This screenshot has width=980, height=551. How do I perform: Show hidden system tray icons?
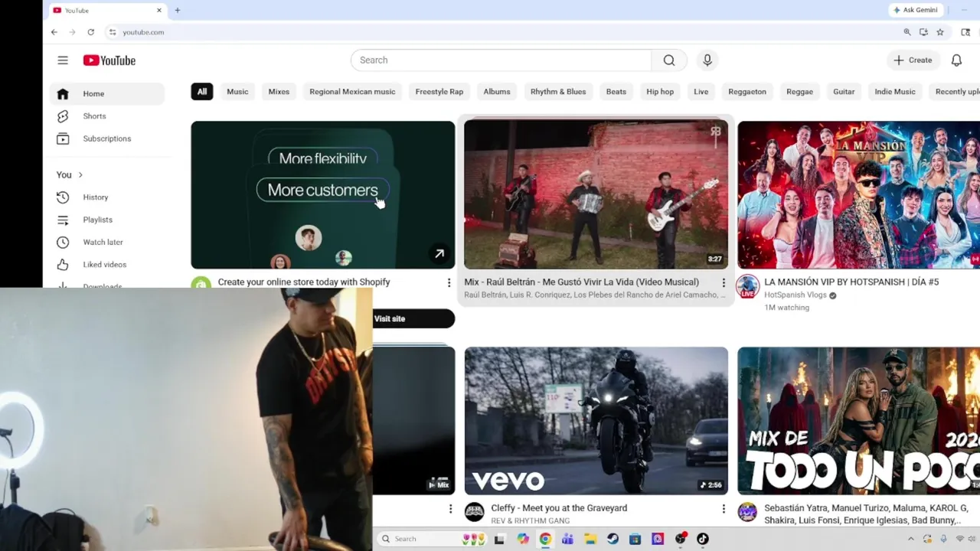(x=911, y=539)
